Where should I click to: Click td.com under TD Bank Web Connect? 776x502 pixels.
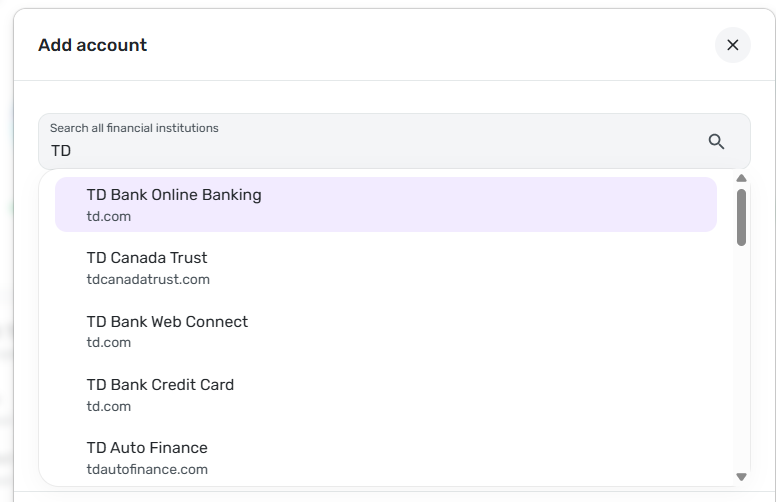point(108,342)
